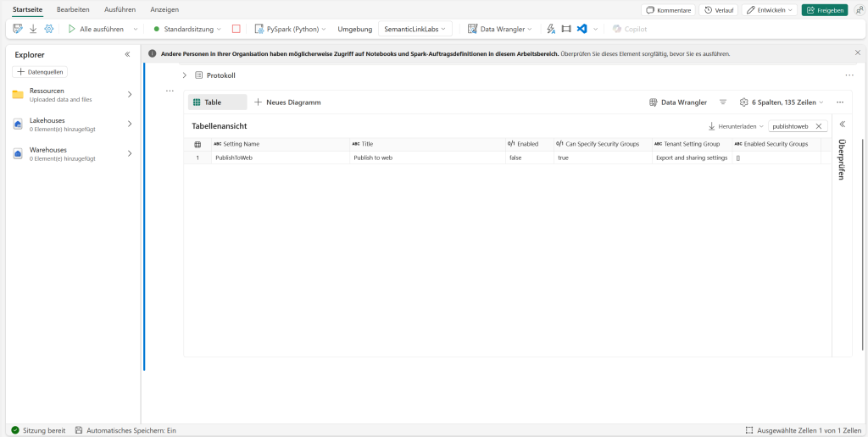Switch to the Ausführen tab
868x437 pixels.
click(x=120, y=9)
